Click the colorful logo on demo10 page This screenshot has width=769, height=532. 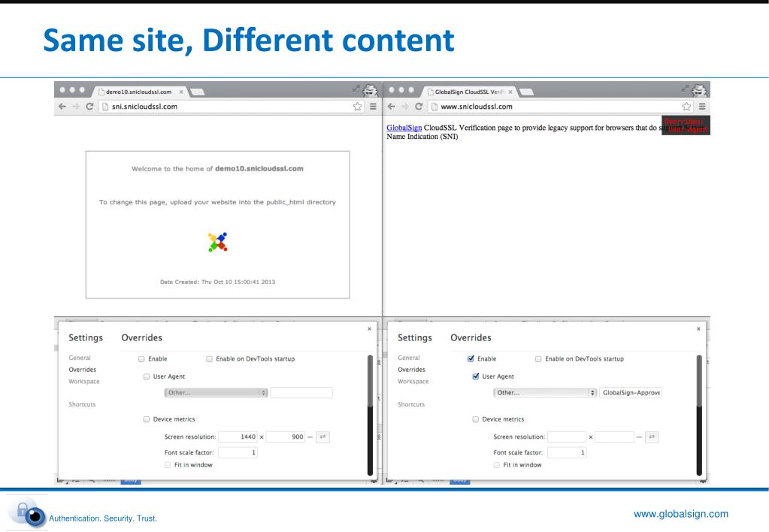tap(218, 242)
